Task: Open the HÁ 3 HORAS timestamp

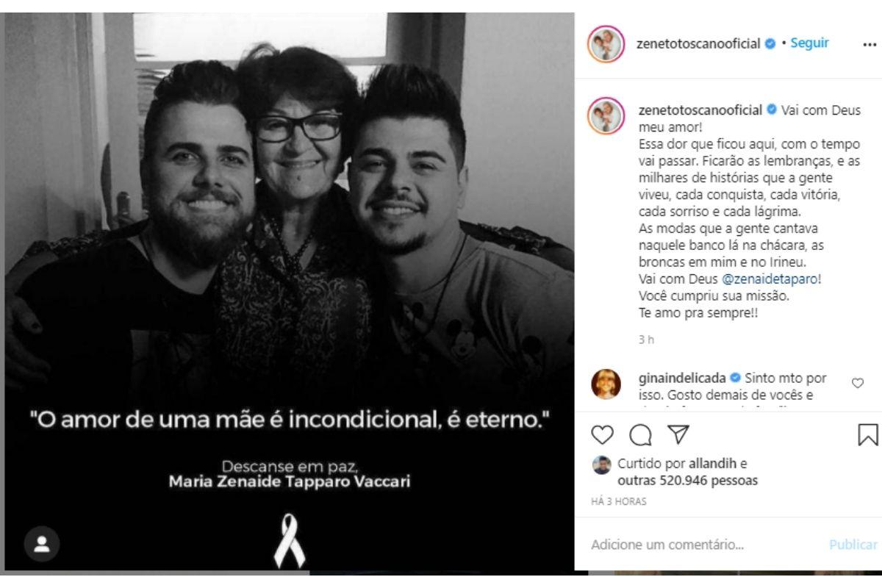Action: coord(619,501)
